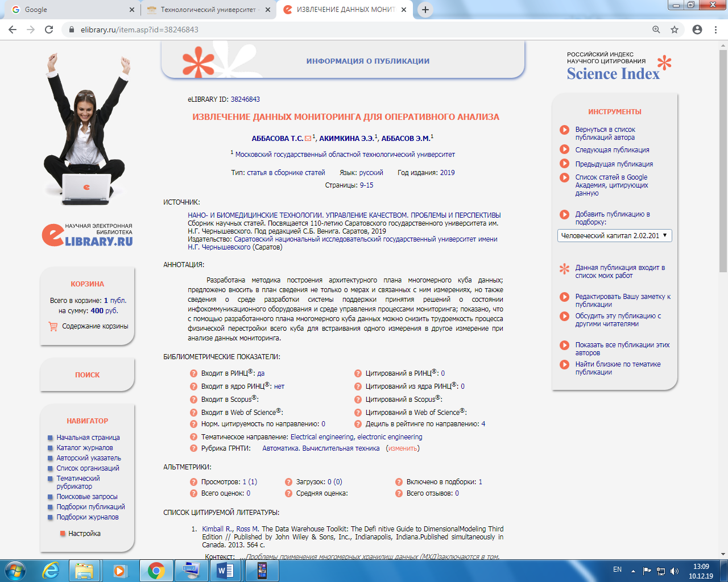Open Список организаций in navigator
728x582 pixels.
point(88,468)
